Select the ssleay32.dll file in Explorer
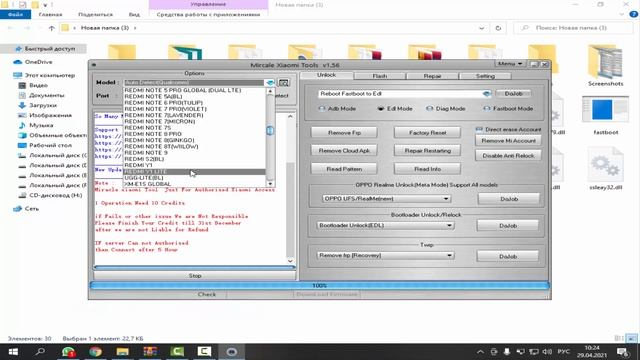 [x=606, y=169]
